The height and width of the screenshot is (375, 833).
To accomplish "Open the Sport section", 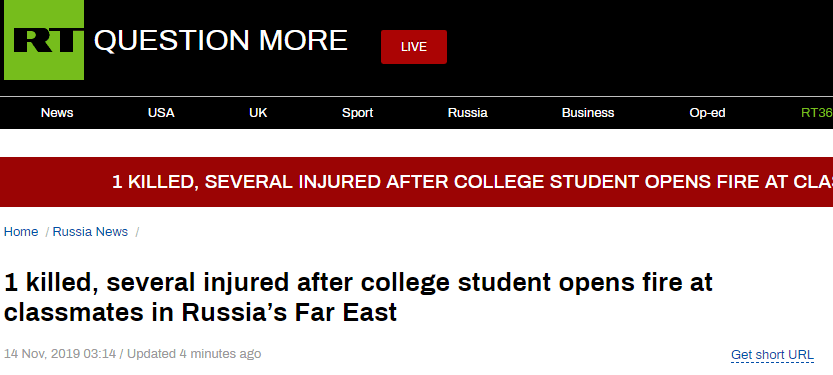I will tap(358, 113).
